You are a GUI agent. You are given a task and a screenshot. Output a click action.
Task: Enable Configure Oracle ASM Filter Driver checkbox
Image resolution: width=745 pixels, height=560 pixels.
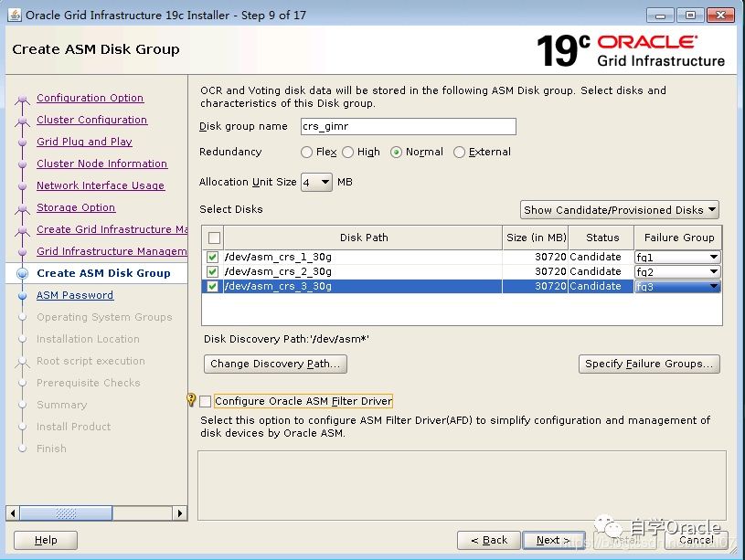click(206, 401)
